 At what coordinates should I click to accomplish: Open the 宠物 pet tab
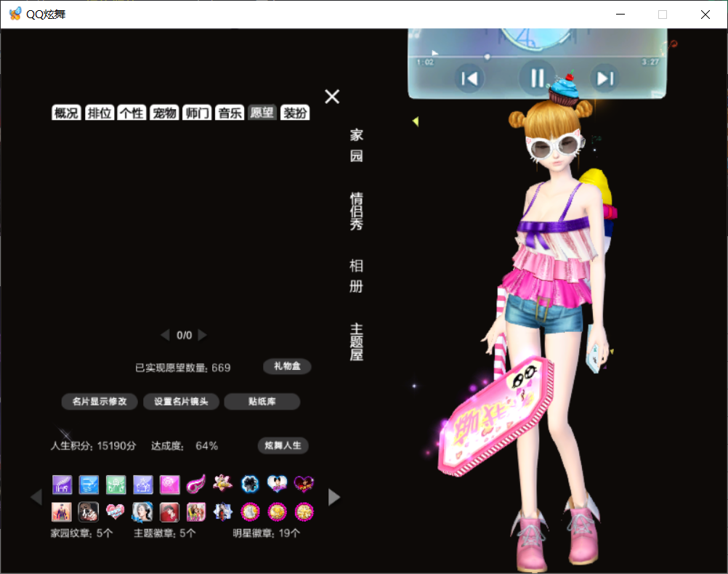coord(164,113)
